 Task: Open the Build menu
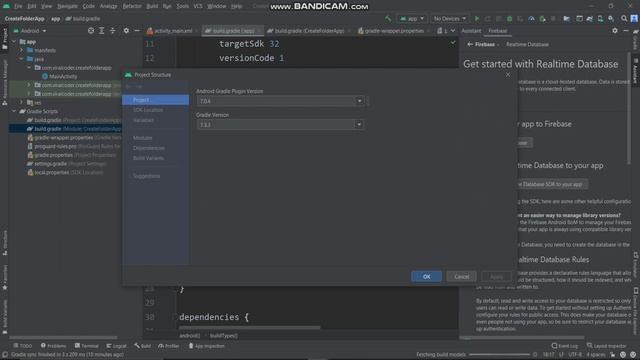tap(152, 6)
